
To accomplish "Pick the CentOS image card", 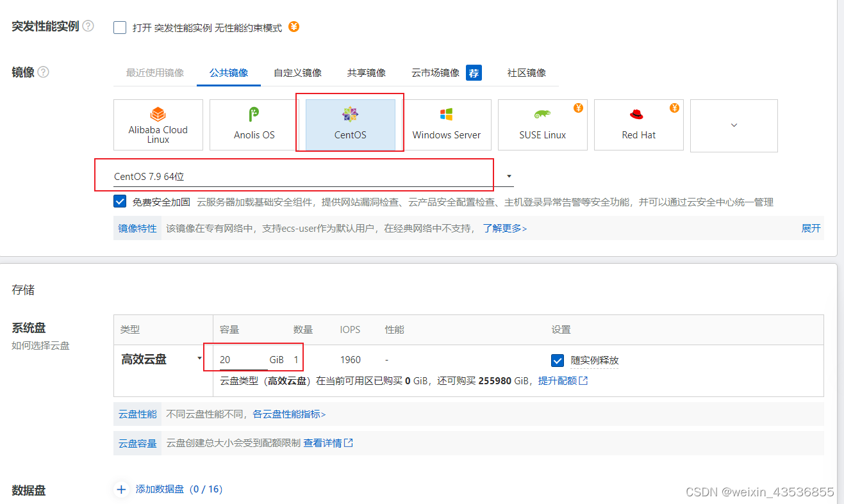I will coord(351,125).
